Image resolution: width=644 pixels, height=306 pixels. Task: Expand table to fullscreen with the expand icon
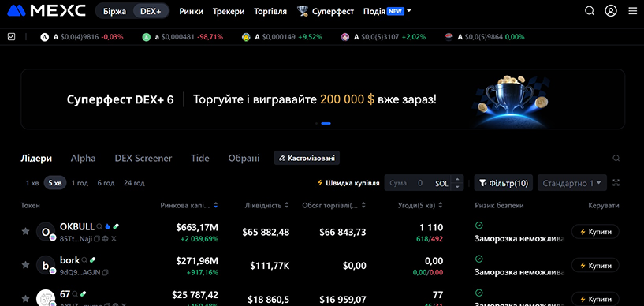click(x=616, y=183)
